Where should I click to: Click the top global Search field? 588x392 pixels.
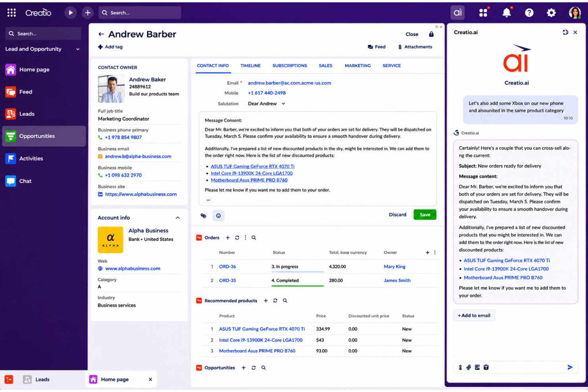tap(140, 13)
